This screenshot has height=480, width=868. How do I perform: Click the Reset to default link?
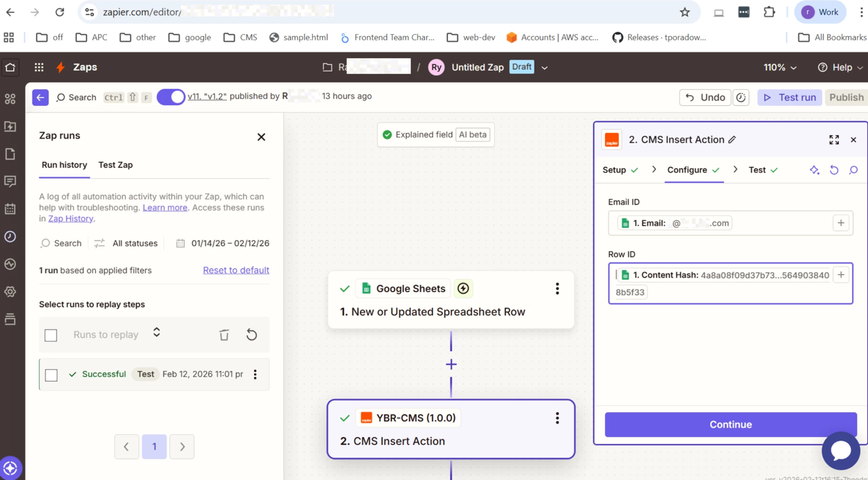point(235,270)
